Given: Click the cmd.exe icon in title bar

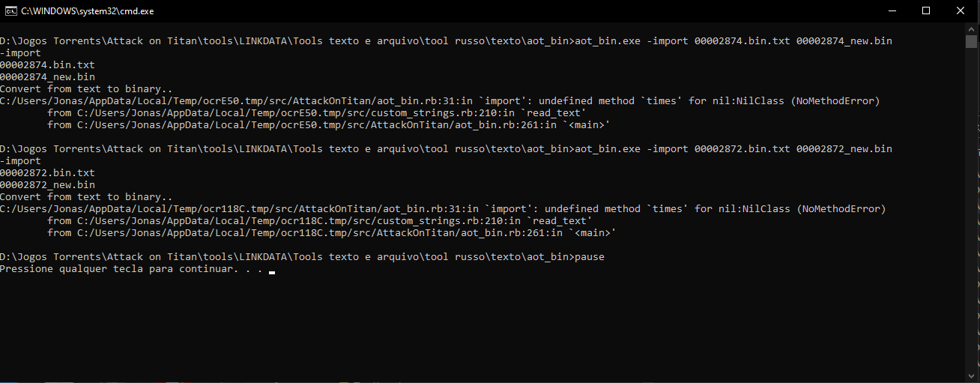Looking at the screenshot, I should tap(11, 10).
